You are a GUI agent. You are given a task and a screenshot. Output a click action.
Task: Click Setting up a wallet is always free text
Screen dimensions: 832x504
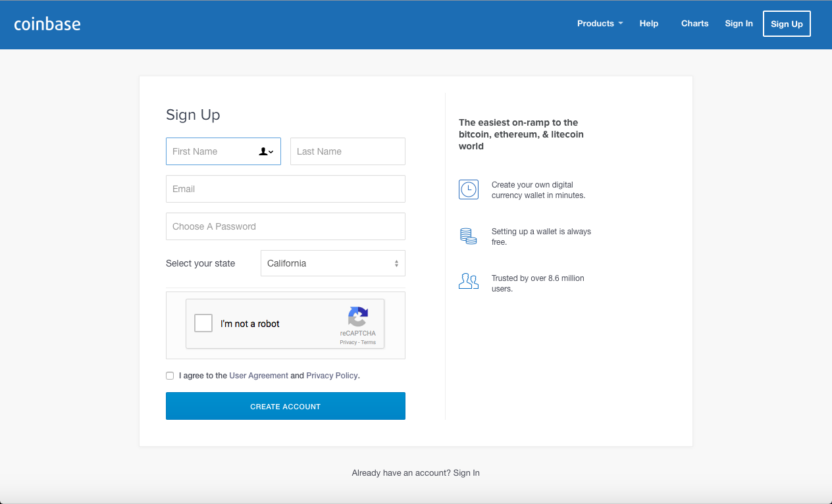[x=541, y=237]
